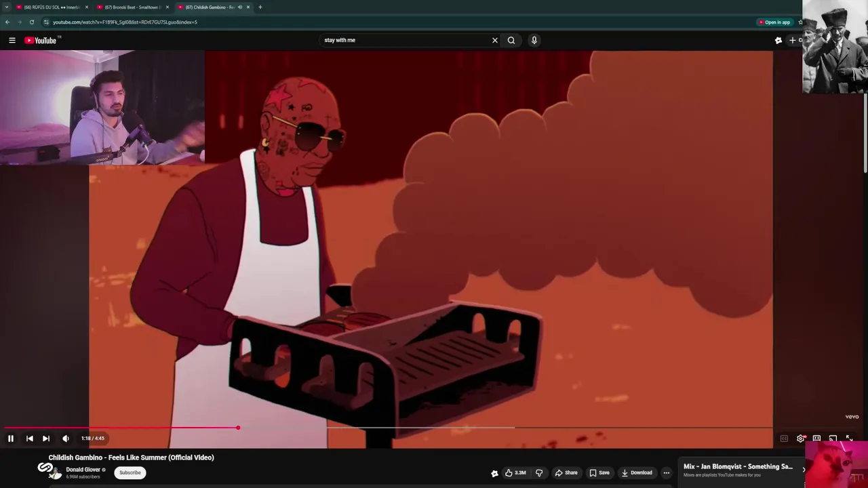Viewport: 868px width, 488px height.
Task: Clear the search query with the X
Action: (495, 40)
